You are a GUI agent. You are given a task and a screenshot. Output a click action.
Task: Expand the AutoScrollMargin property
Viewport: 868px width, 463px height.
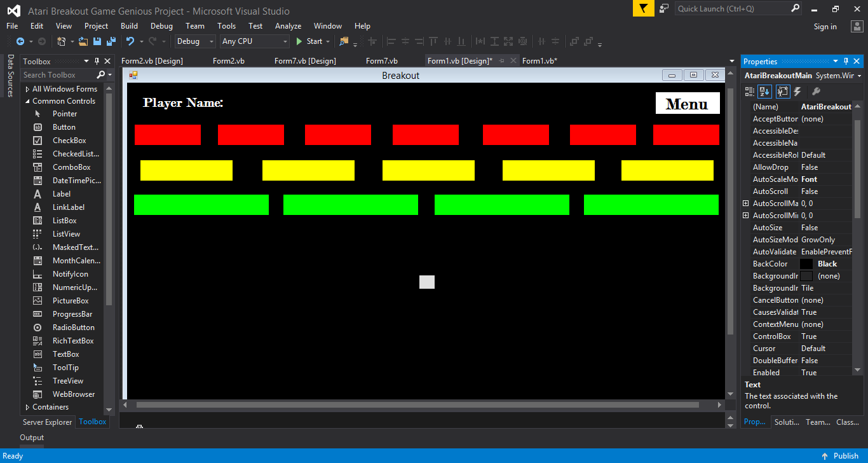coord(746,204)
